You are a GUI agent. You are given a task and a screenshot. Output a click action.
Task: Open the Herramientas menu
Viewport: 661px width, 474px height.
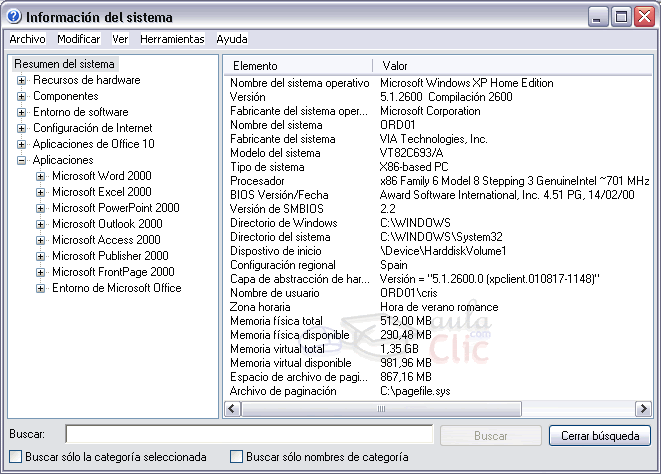[x=172, y=39]
